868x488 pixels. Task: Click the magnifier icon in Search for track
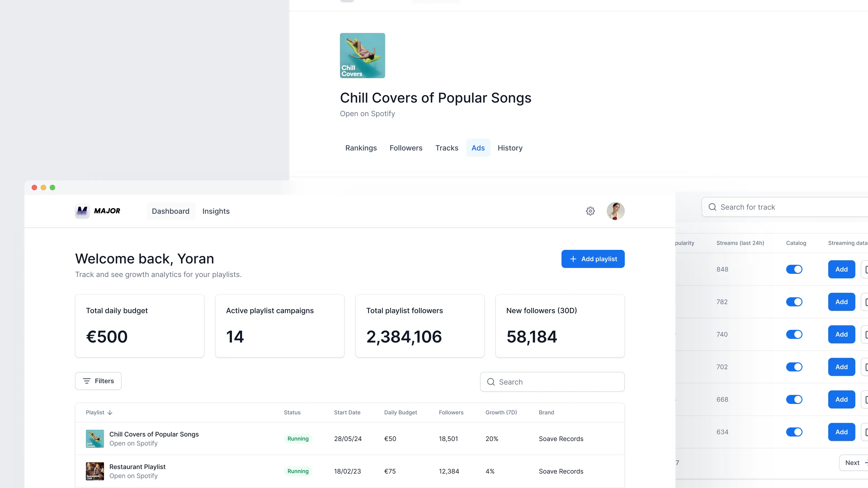[712, 207]
